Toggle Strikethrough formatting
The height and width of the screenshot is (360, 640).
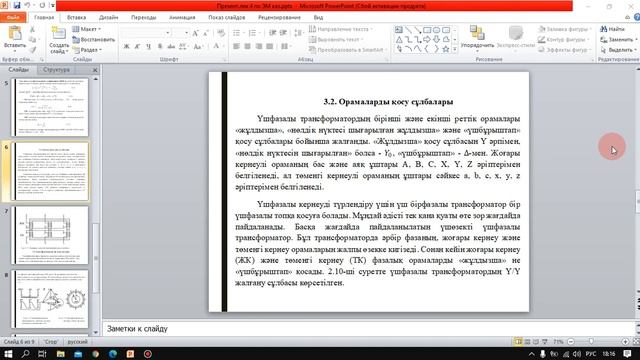click(x=171, y=47)
